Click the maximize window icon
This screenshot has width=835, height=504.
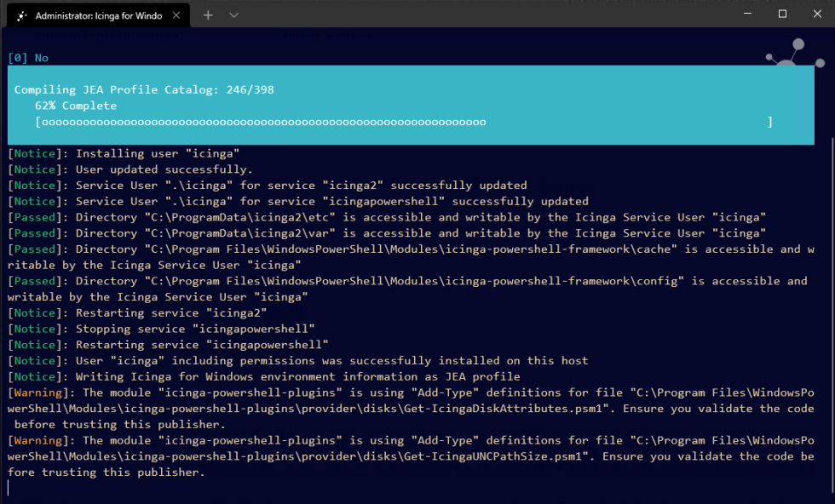[x=780, y=14]
